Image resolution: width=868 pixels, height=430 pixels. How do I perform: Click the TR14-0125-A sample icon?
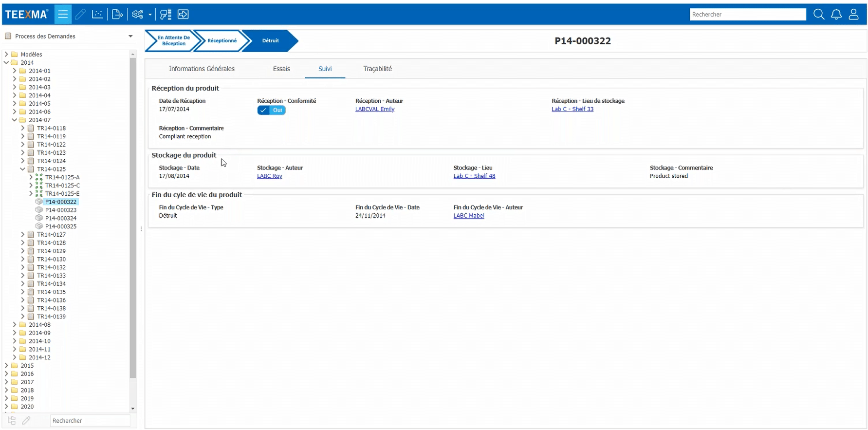pyautogui.click(x=39, y=177)
